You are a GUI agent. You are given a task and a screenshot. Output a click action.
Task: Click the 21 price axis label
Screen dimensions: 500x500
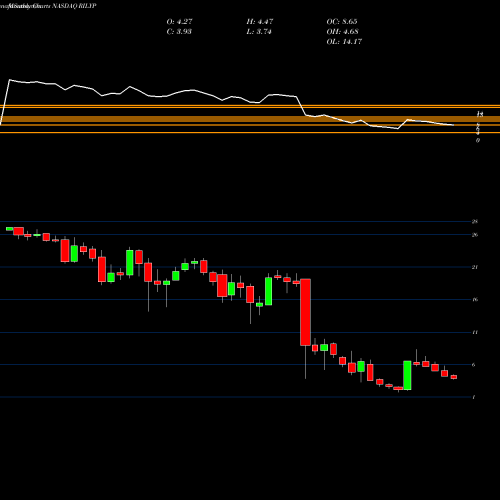click(x=475, y=267)
